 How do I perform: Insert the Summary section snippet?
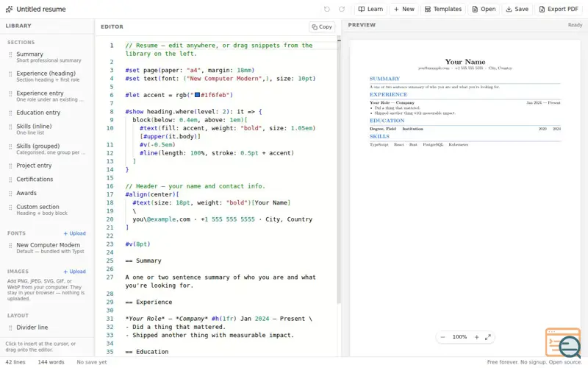coord(47,57)
